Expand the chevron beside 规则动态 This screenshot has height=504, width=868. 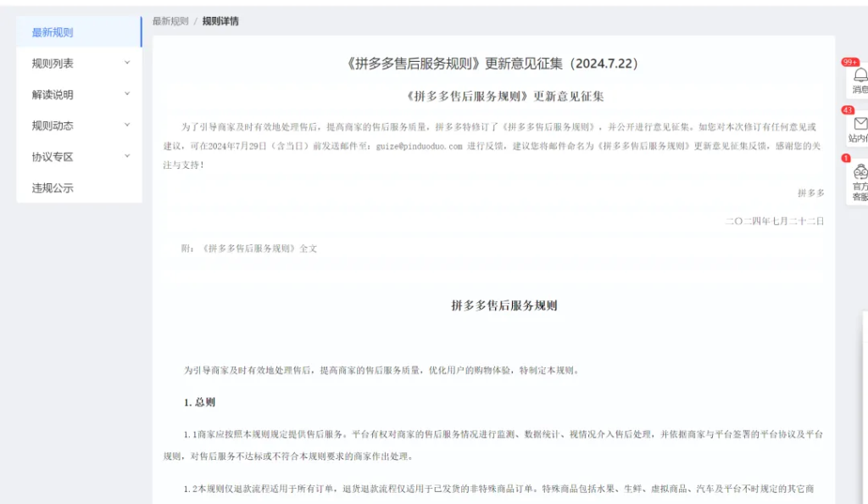pyautogui.click(x=127, y=125)
